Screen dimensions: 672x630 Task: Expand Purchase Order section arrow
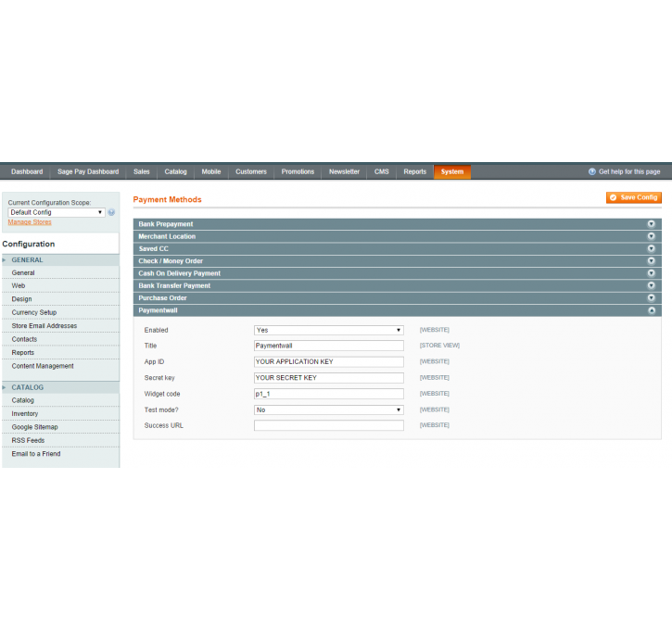pyautogui.click(x=651, y=298)
